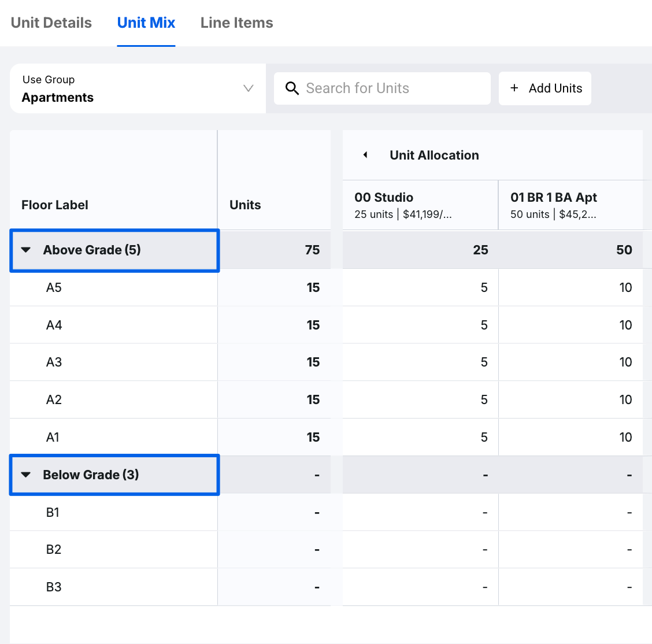Screen dimensions: 652x644
Task: Collapse the Above Grade (5) floor group
Action: tap(26, 250)
